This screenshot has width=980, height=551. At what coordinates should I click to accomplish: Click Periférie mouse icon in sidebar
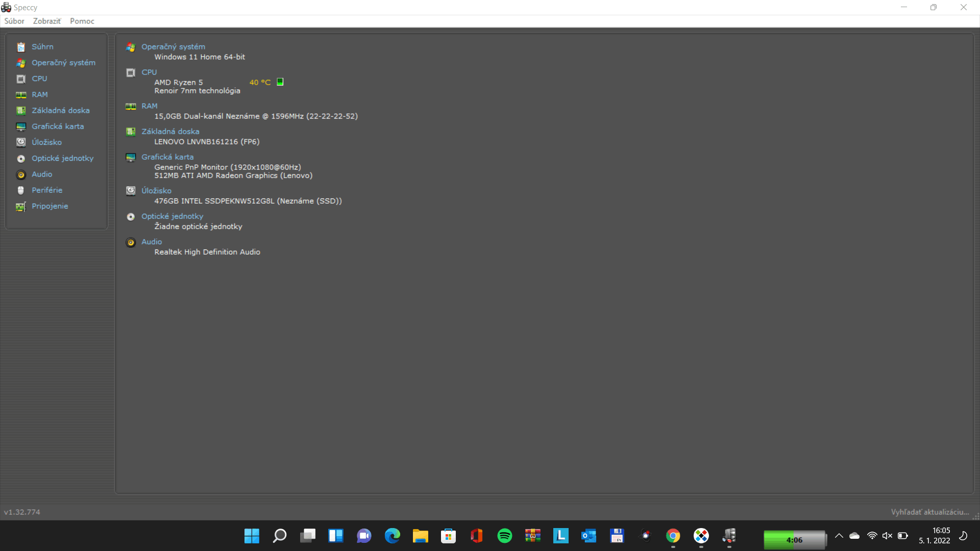pyautogui.click(x=21, y=190)
